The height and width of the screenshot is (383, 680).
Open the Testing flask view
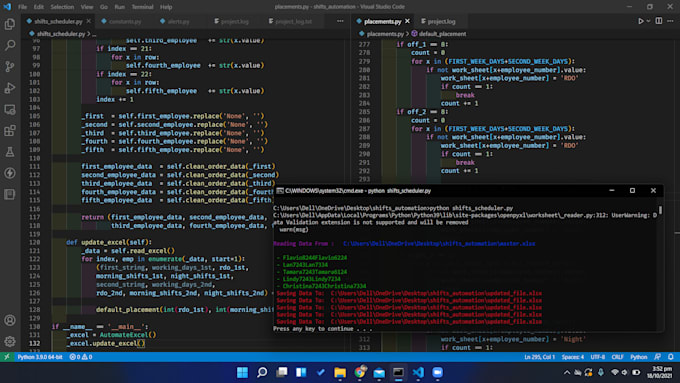[x=10, y=152]
